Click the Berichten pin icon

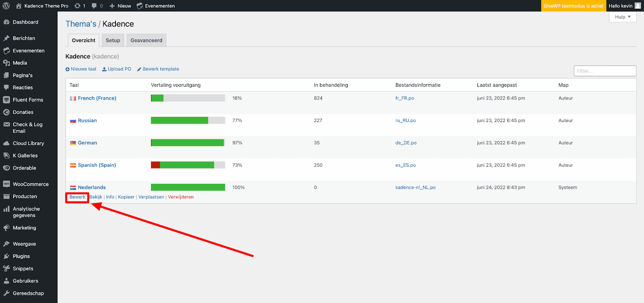click(x=6, y=38)
